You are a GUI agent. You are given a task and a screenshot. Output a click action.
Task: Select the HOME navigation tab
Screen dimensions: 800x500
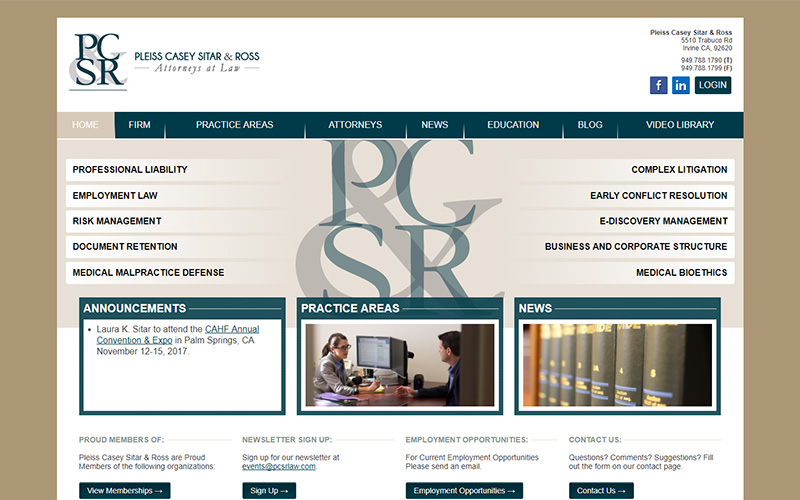(85, 125)
